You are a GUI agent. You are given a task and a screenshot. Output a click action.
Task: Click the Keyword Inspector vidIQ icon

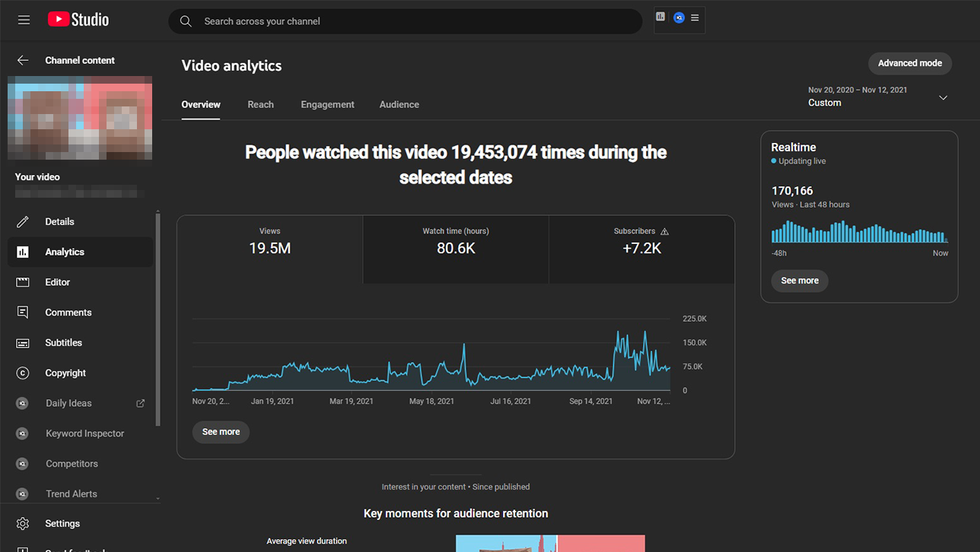[x=22, y=433]
